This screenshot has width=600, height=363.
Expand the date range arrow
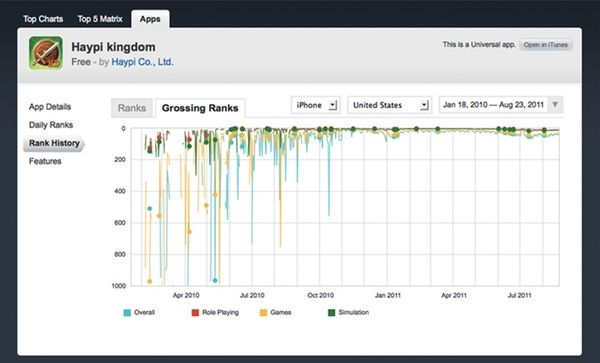click(555, 104)
